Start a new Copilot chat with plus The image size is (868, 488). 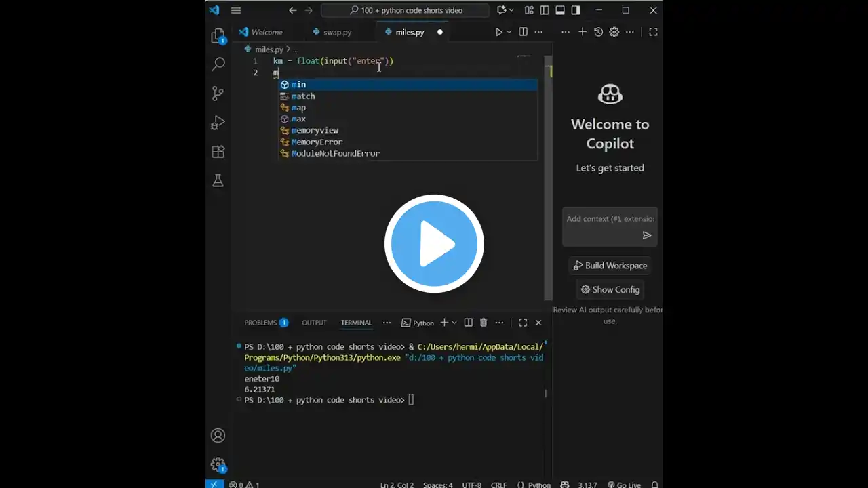click(x=583, y=32)
